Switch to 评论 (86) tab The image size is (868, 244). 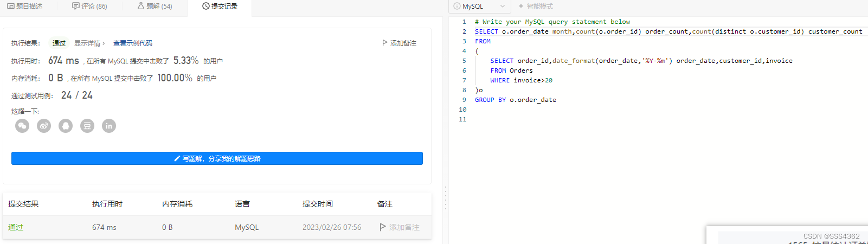(x=89, y=7)
